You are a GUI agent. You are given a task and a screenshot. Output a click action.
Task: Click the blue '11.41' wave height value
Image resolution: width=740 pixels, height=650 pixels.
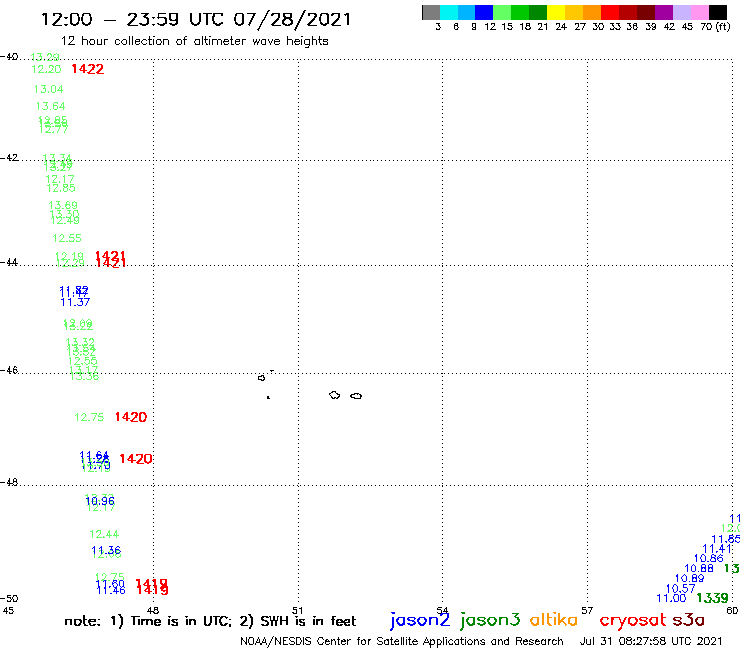pos(717,549)
